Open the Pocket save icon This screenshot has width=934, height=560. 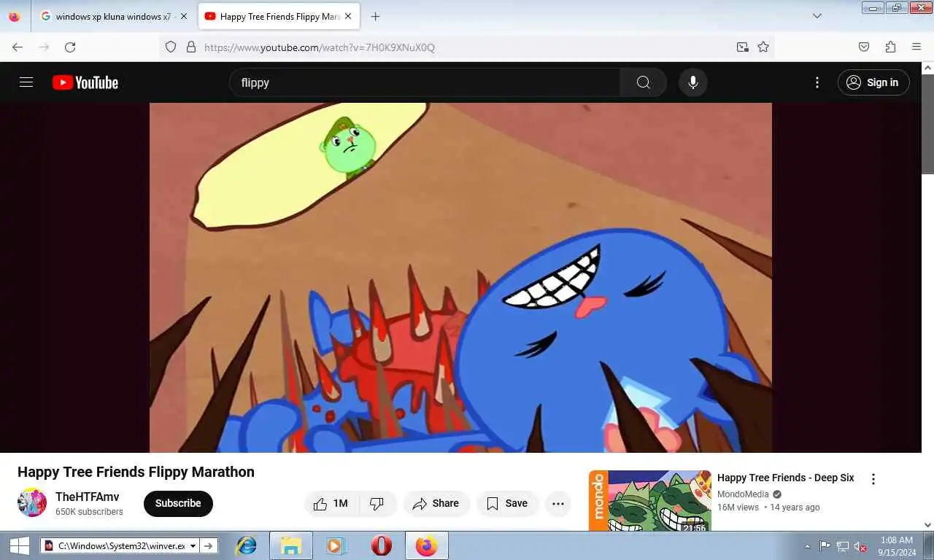pos(864,47)
